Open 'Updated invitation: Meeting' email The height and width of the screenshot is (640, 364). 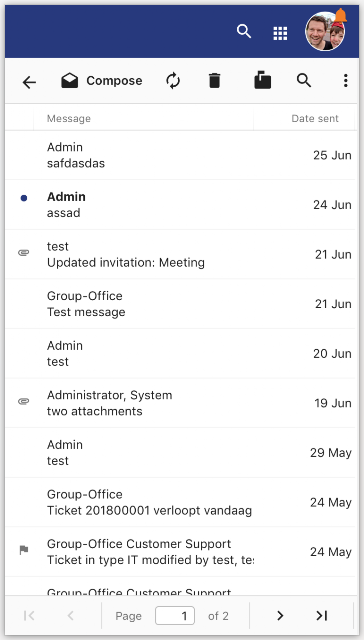pyautogui.click(x=180, y=254)
